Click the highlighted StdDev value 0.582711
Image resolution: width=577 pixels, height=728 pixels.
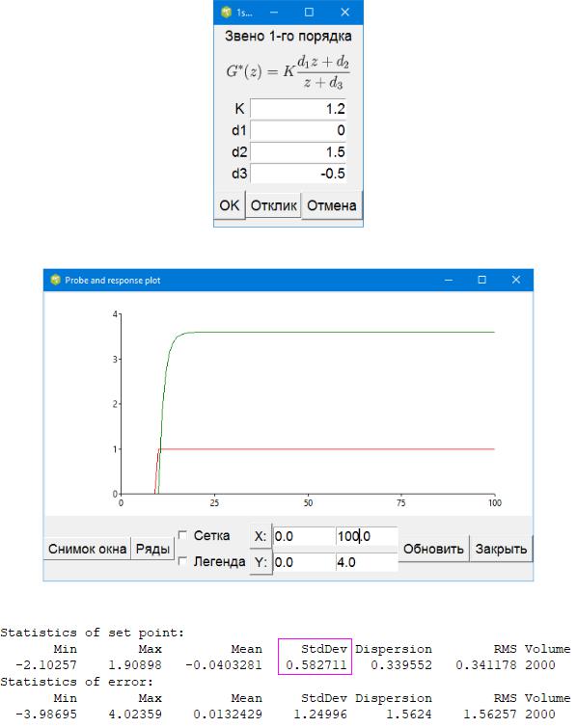click(316, 665)
